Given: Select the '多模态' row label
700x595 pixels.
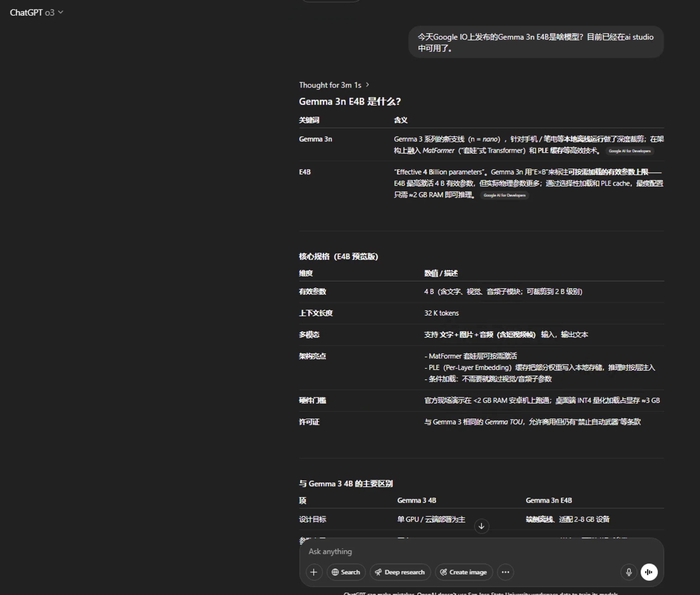Looking at the screenshot, I should 309,335.
